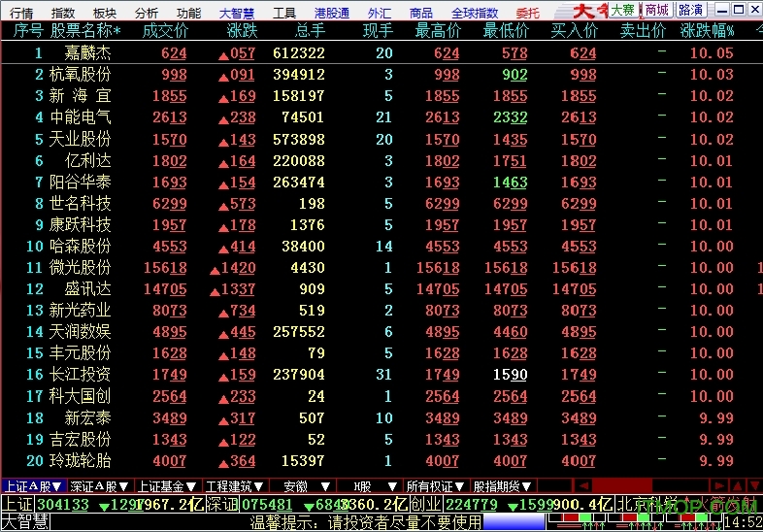Select stock row 嘉麟杰
Image resolution: width=763 pixels, height=532 pixels.
[381, 52]
